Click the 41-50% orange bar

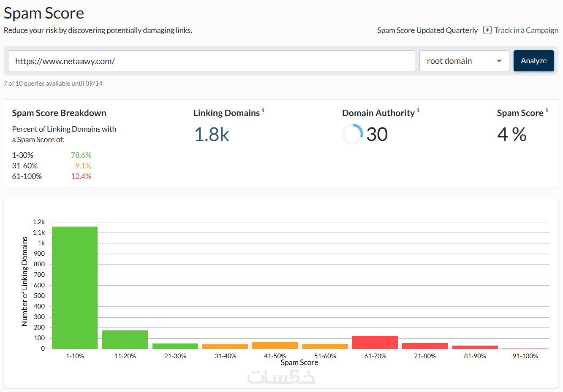pyautogui.click(x=275, y=345)
